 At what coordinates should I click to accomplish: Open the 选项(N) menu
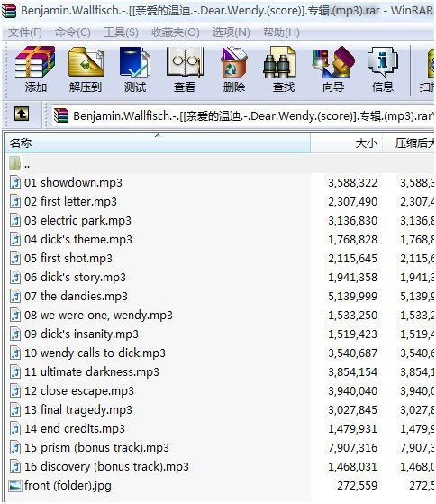click(x=231, y=32)
